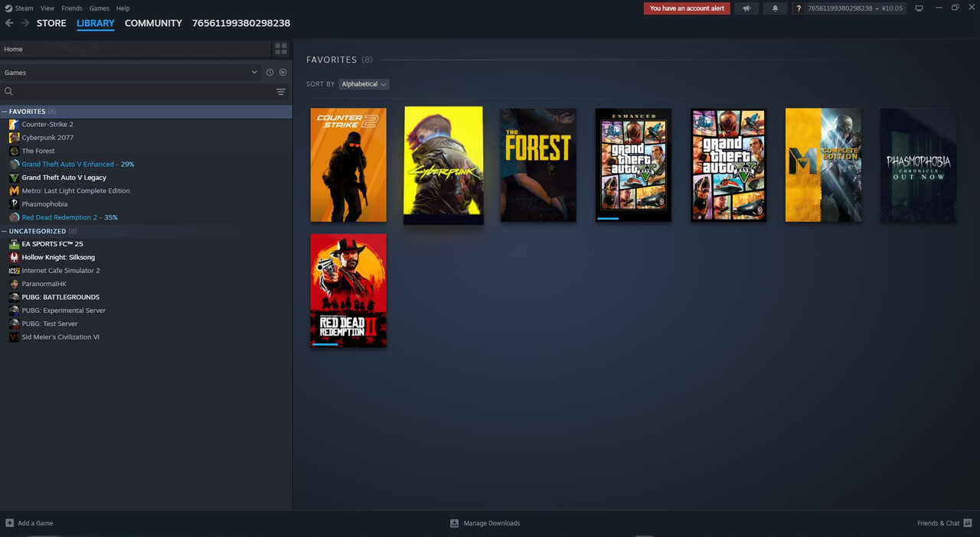Click the Steam logo menu

click(x=19, y=8)
